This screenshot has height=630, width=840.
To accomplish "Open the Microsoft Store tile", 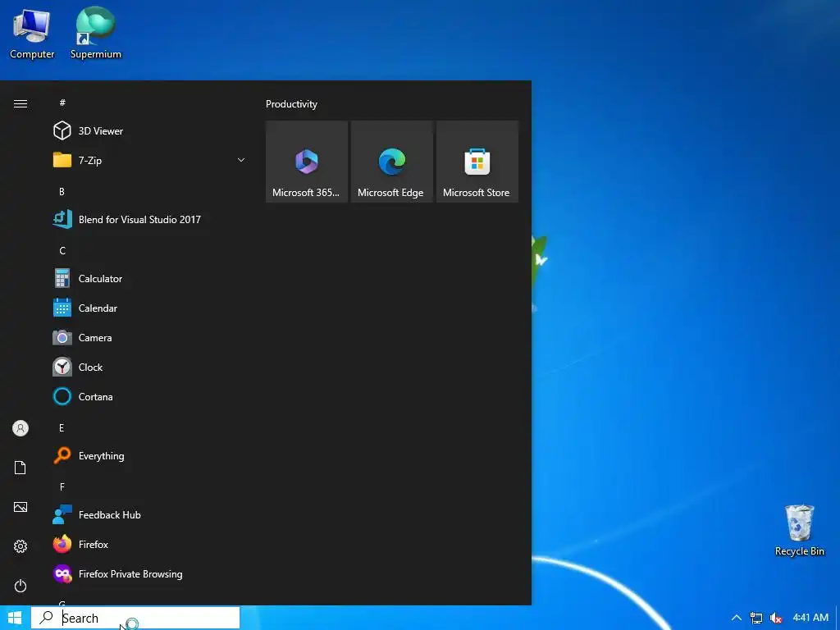I will (477, 162).
